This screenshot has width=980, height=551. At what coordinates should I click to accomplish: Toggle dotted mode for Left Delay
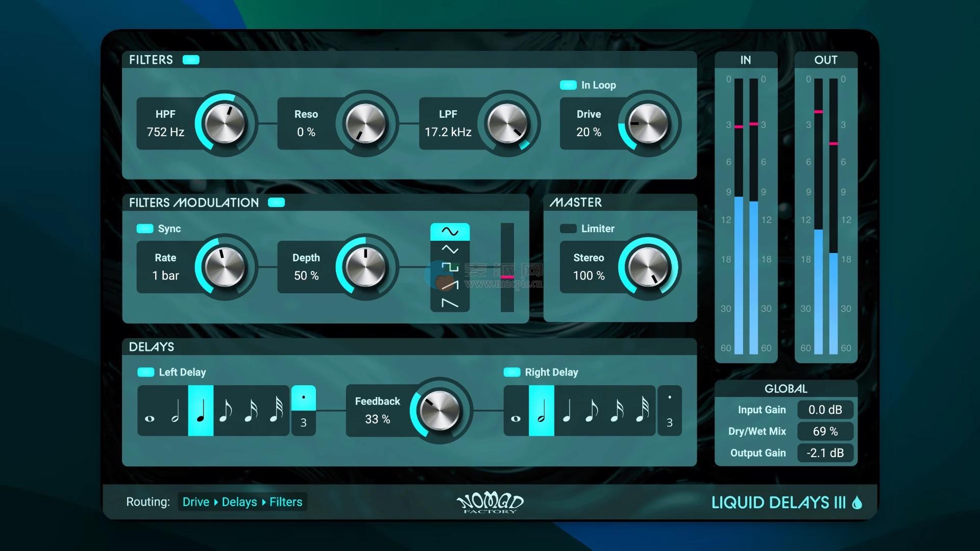304,398
